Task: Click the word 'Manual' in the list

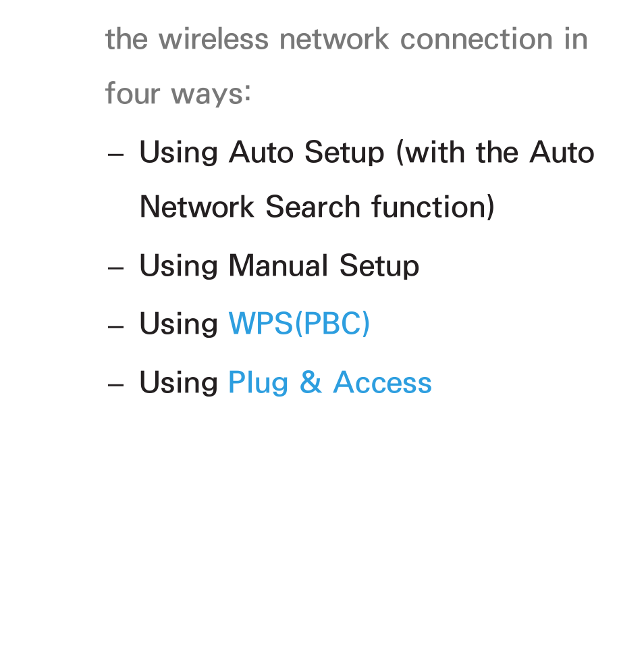Action: (278, 265)
